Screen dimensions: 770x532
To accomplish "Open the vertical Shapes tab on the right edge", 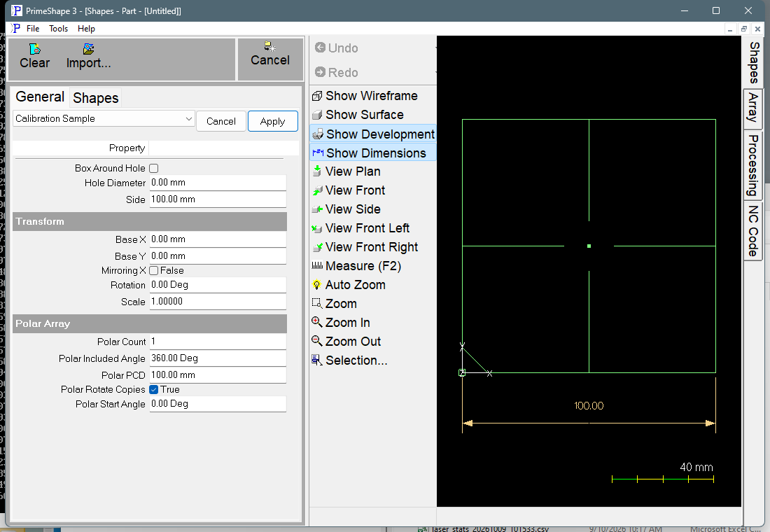I will tap(752, 62).
